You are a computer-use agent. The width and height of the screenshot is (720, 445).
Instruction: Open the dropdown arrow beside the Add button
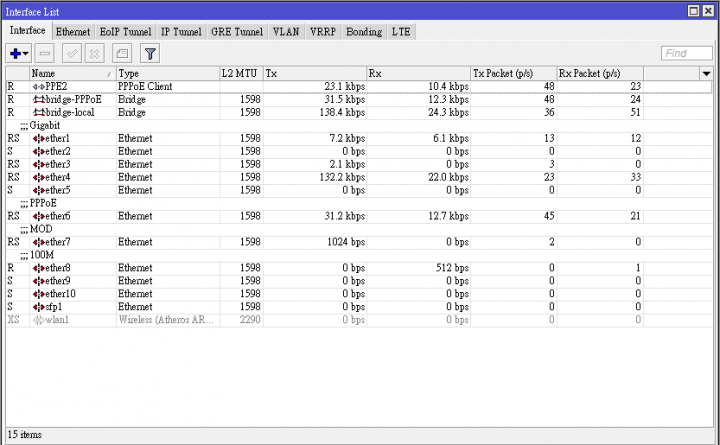[x=26, y=54]
